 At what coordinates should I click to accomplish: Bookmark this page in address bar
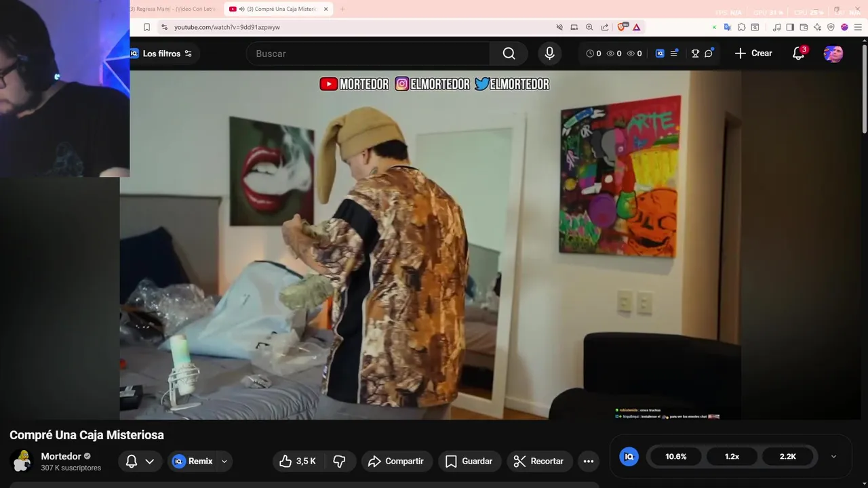pos(146,27)
